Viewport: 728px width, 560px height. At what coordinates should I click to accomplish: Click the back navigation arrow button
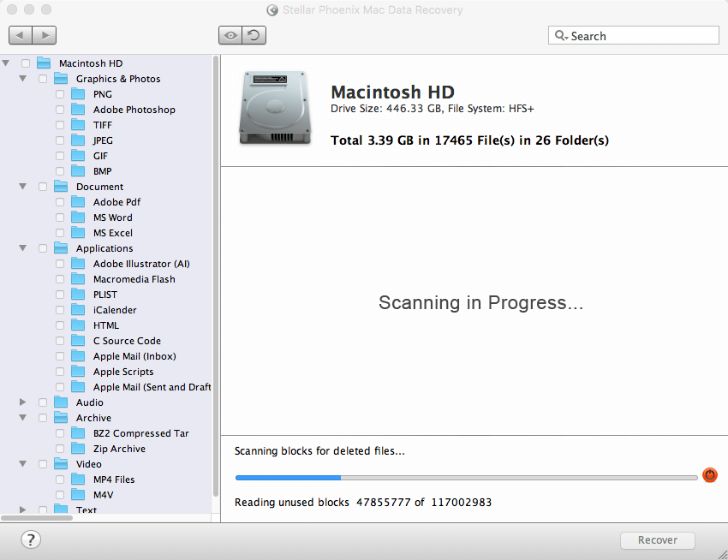[21, 35]
